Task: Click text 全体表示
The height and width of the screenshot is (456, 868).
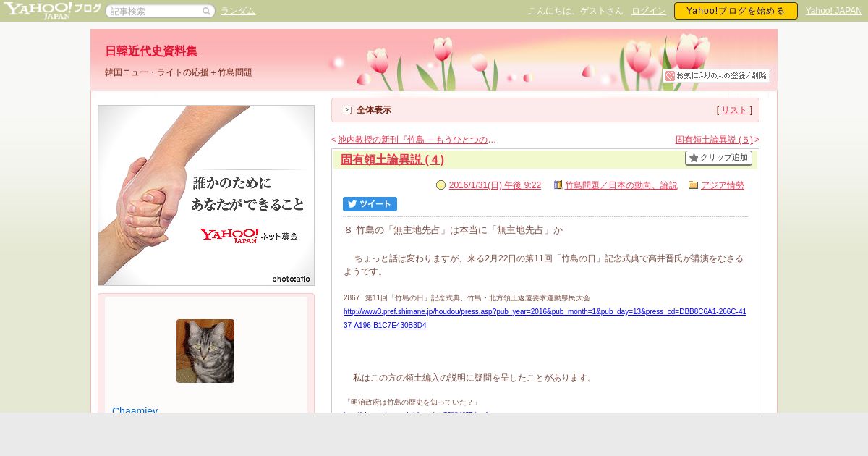Action: point(374,110)
